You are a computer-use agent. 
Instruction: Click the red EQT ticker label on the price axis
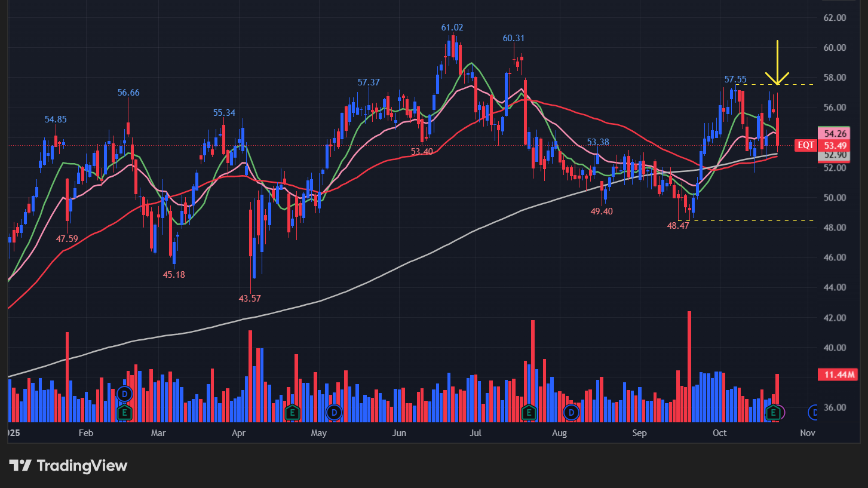pyautogui.click(x=805, y=145)
